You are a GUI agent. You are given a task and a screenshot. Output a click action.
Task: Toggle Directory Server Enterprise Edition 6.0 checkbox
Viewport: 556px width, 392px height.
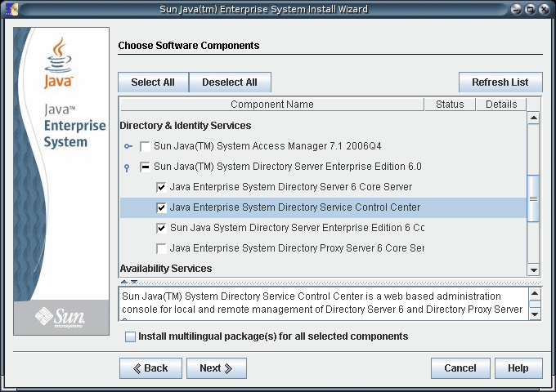coord(145,167)
